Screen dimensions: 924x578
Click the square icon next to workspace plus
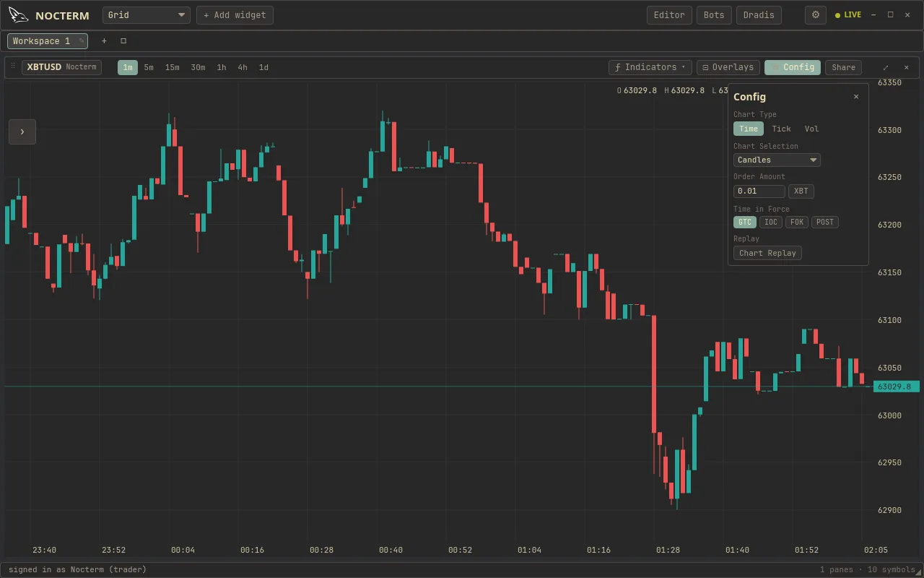[123, 41]
